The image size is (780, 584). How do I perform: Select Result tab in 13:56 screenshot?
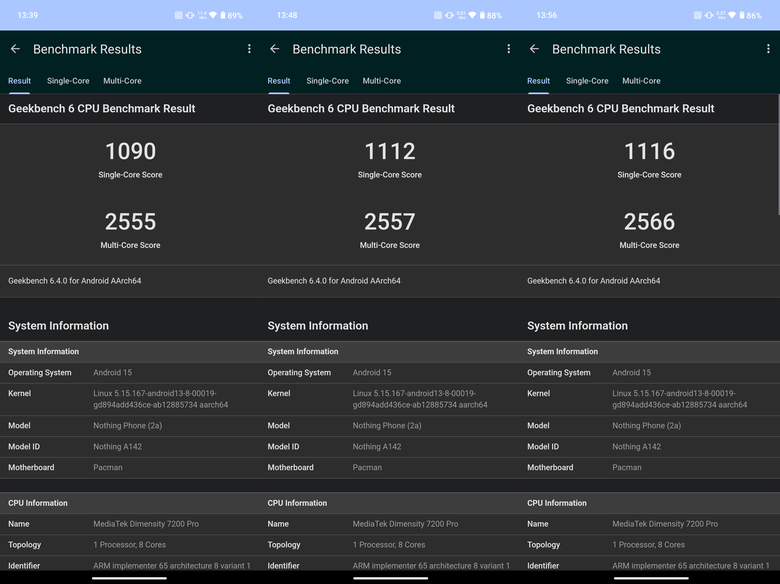pos(538,81)
